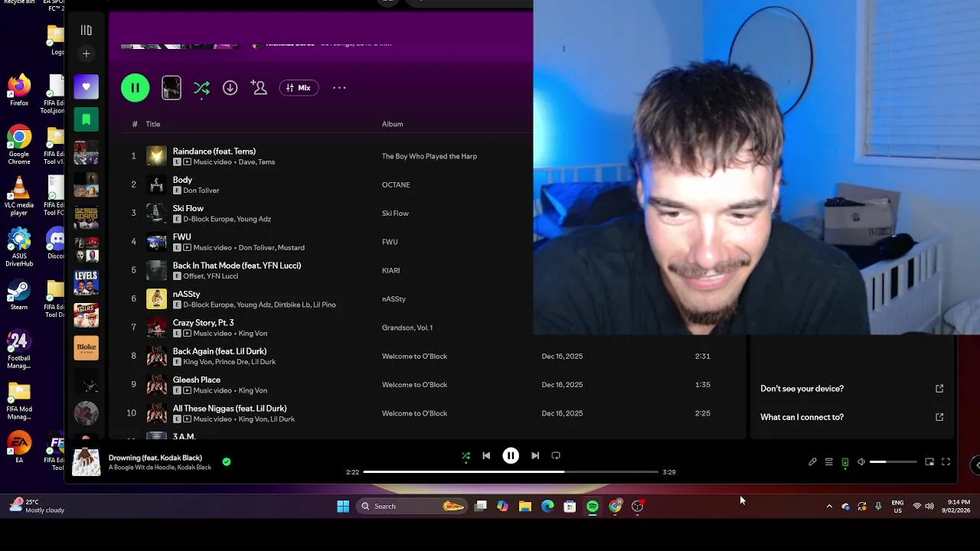Sort tracks by the Album column header

point(392,124)
